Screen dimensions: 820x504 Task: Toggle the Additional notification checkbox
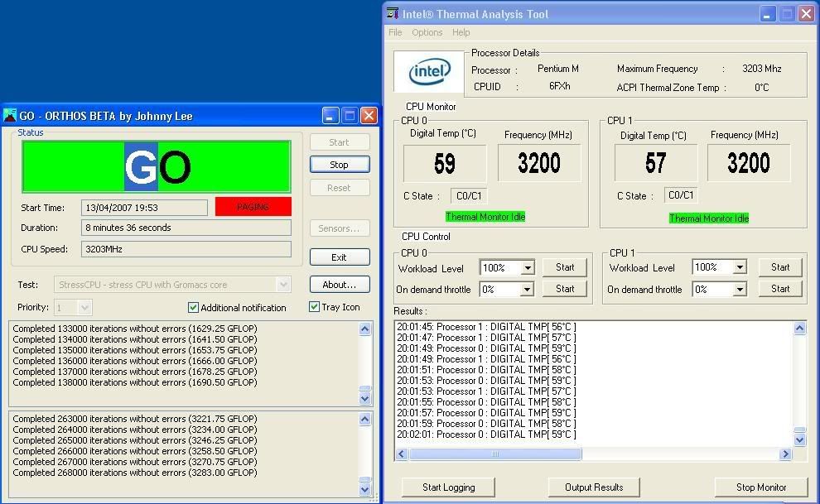[x=193, y=308]
